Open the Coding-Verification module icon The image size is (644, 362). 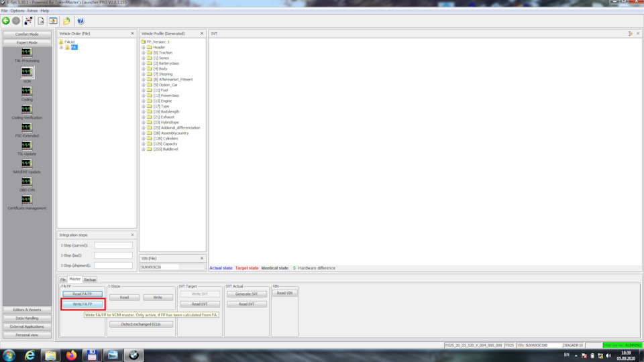click(x=27, y=109)
